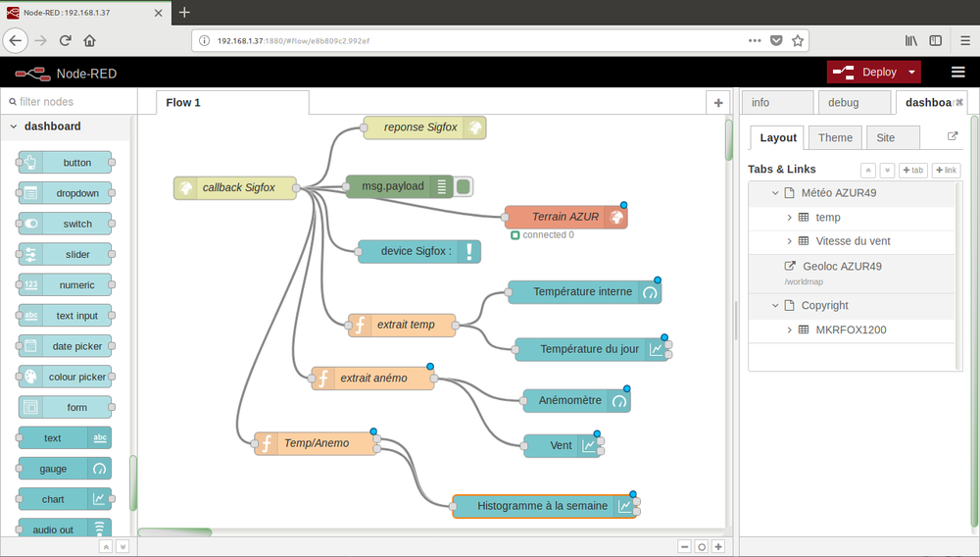Open dashboard in new window icon

953,136
